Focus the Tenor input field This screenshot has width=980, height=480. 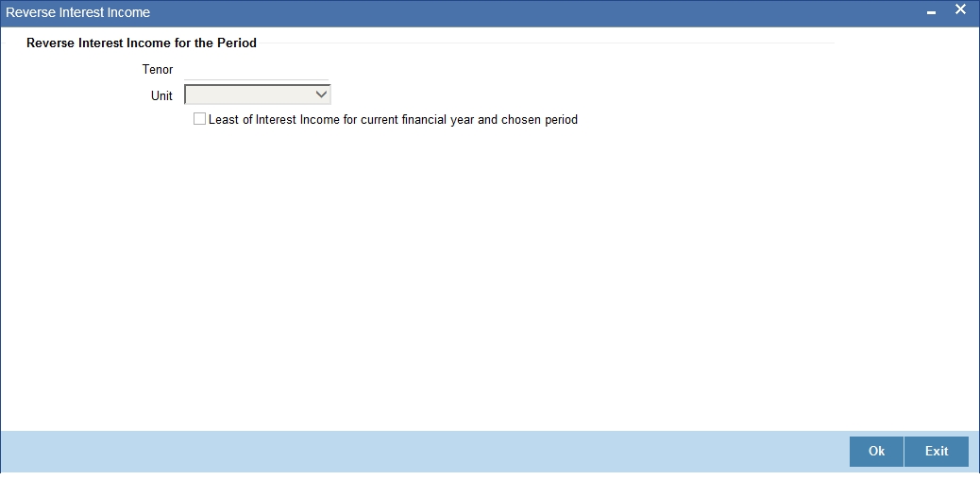tap(256, 70)
